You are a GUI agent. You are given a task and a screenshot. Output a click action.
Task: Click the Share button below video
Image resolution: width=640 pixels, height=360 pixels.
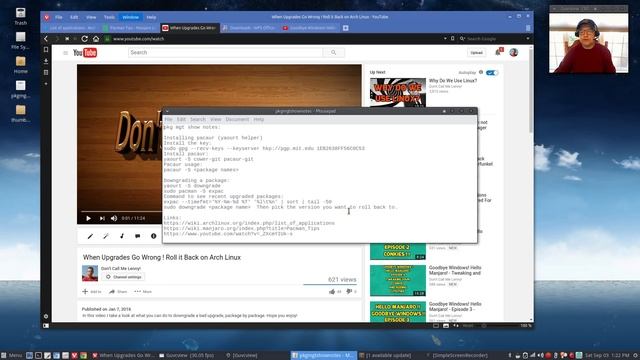point(118,292)
